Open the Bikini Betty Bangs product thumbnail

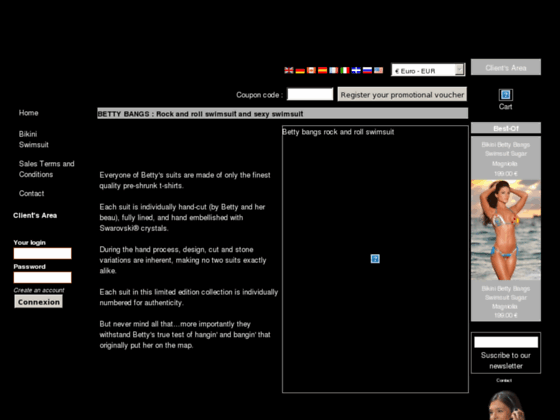pos(506,230)
